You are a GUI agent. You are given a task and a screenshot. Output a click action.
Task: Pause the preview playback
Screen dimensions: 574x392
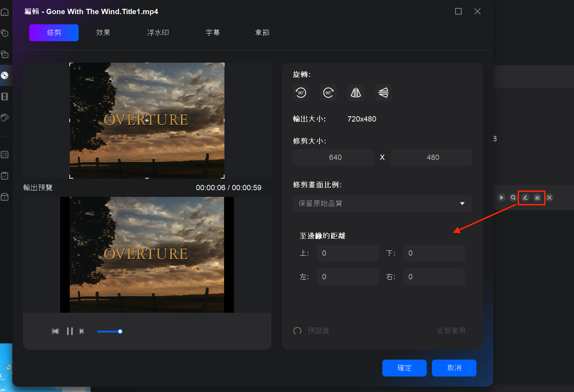point(70,331)
